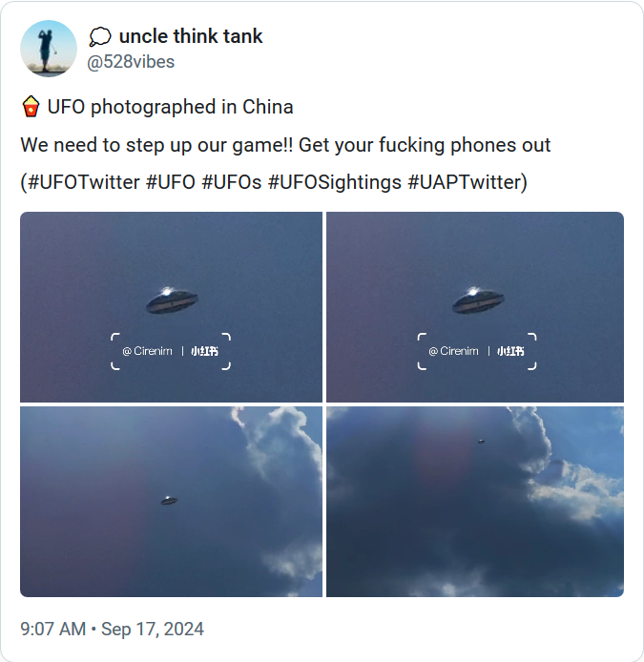Image resolution: width=644 pixels, height=662 pixels.
Task: View the bottom-right distant UFO photo
Action: click(475, 502)
